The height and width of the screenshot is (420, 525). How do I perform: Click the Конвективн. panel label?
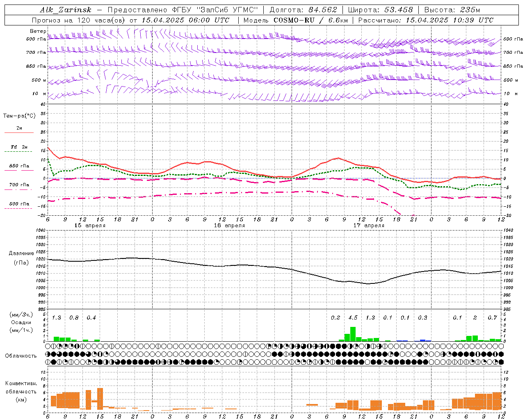pos(21,383)
